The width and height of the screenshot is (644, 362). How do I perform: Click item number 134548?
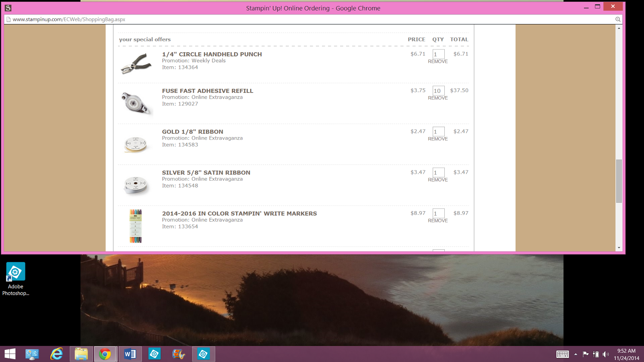188,186
